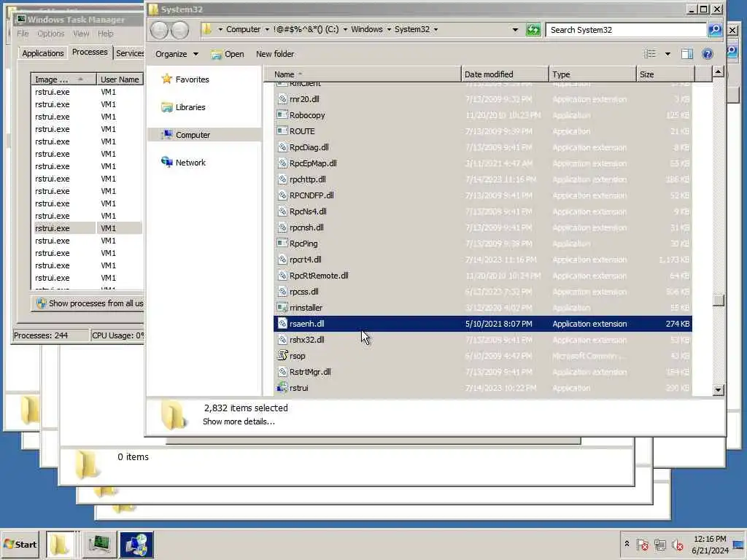747x560 pixels.
Task: Sort Task Manager by Image Name column
Action: tap(64, 79)
